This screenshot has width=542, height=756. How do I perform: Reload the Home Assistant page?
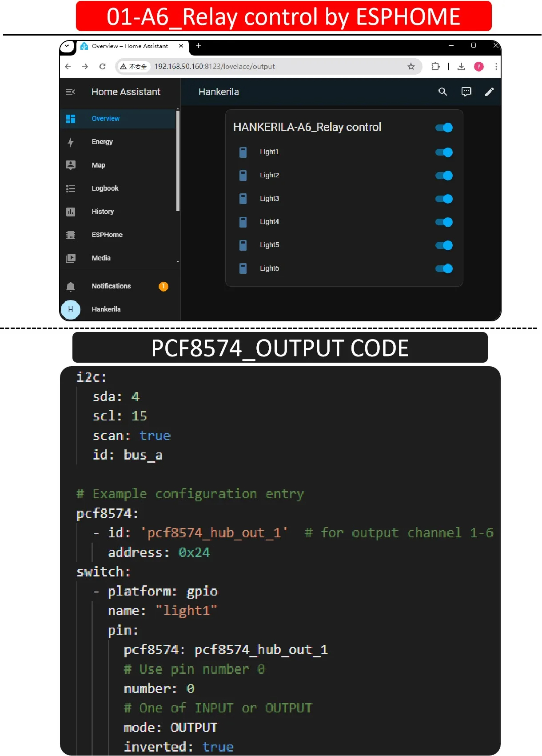(x=103, y=67)
